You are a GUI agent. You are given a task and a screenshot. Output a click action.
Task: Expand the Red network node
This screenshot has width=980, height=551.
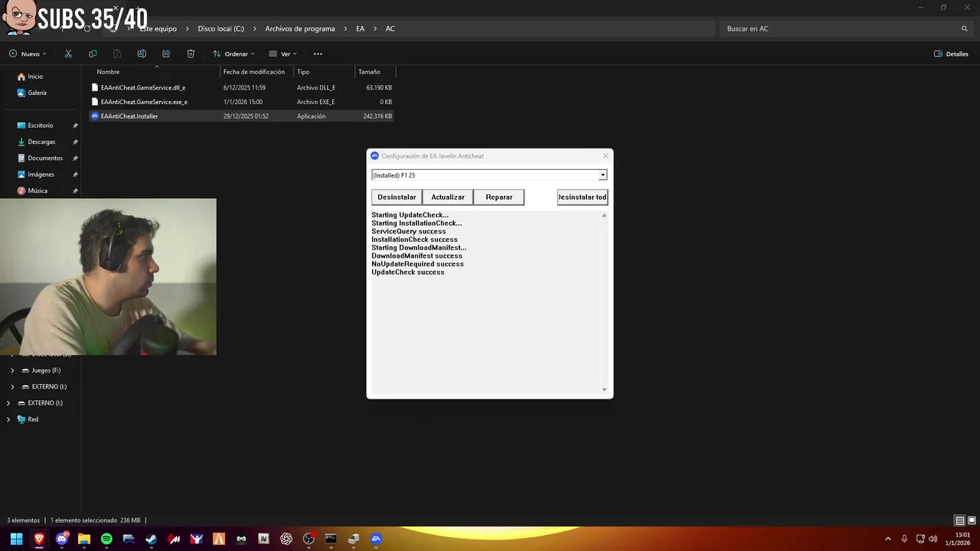point(8,419)
